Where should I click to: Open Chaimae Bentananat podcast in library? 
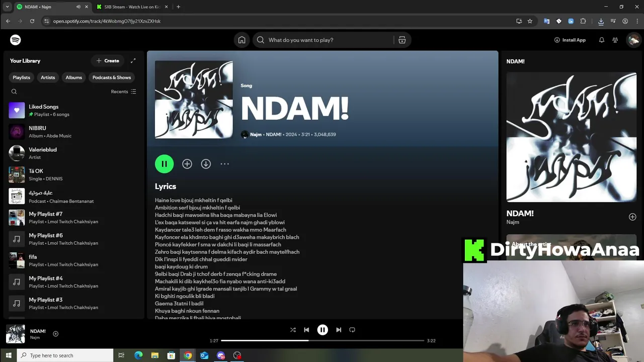[x=74, y=196]
